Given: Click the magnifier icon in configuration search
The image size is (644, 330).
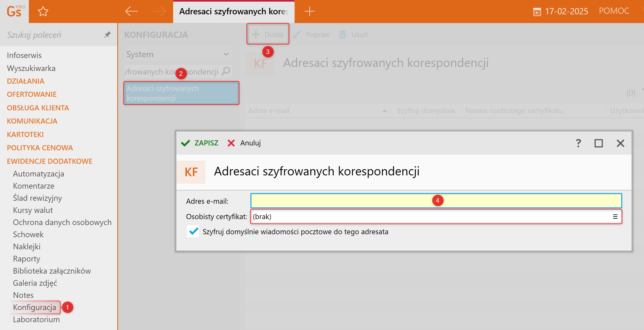Looking at the screenshot, I should 226,71.
